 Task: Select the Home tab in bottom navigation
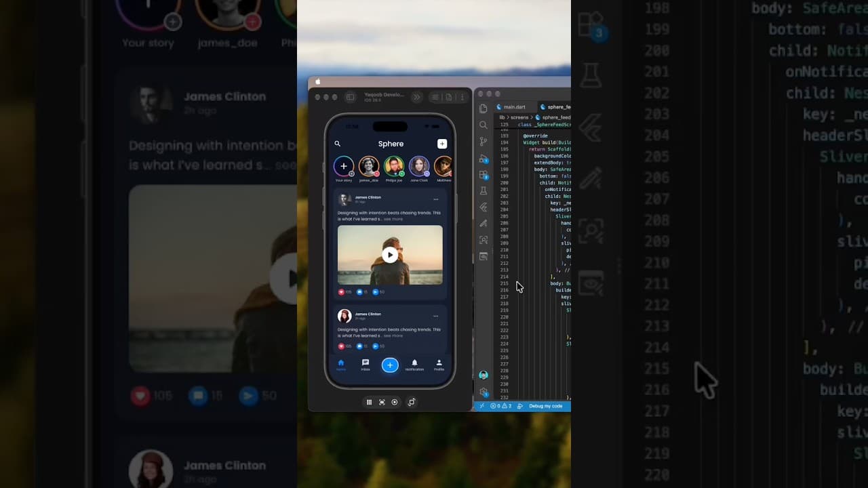tap(341, 365)
